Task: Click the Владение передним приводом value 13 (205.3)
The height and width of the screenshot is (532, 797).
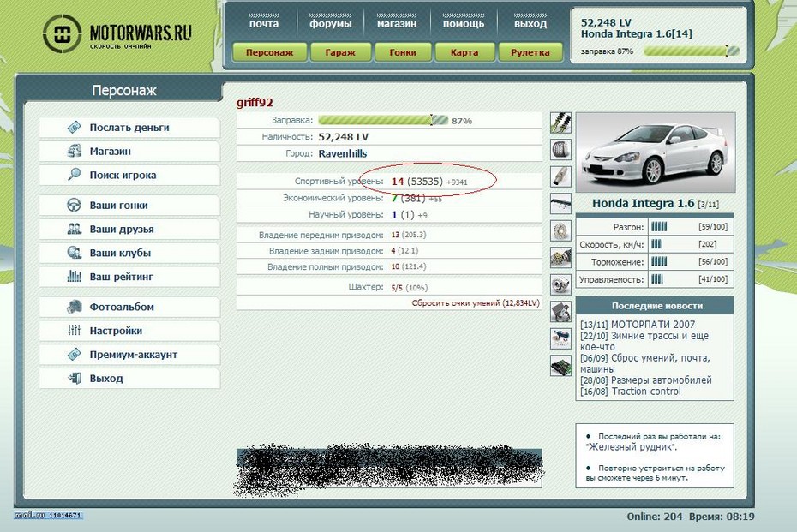Action: pyautogui.click(x=409, y=235)
